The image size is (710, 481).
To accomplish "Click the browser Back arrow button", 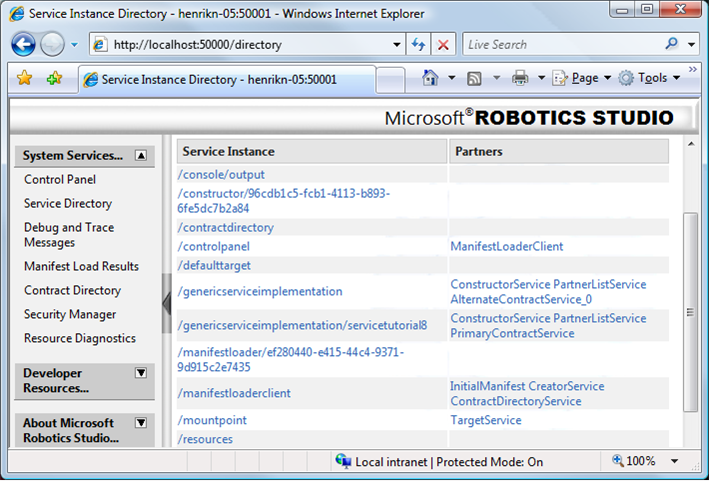I will coord(24,45).
